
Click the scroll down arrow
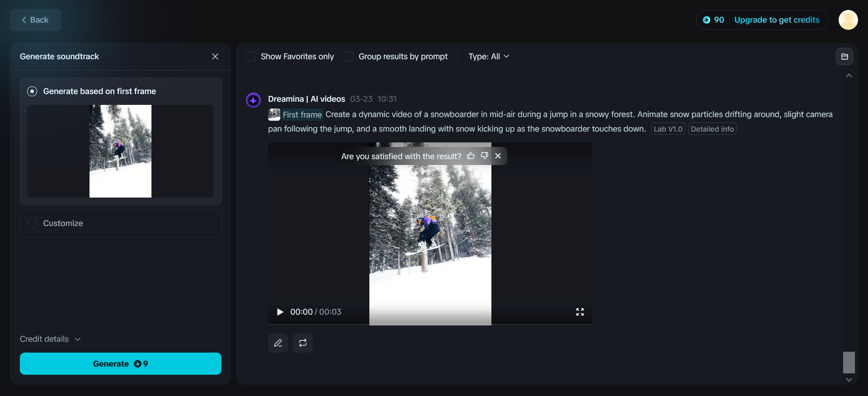[849, 380]
